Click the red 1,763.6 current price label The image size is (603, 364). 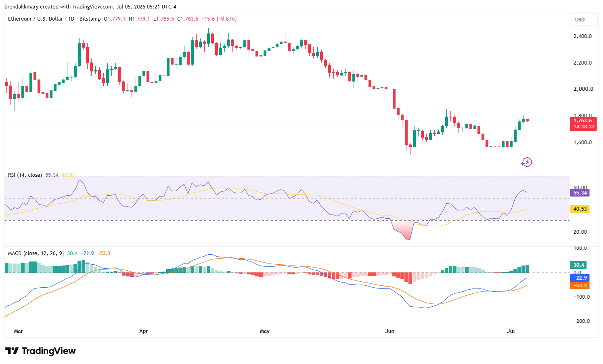click(582, 121)
